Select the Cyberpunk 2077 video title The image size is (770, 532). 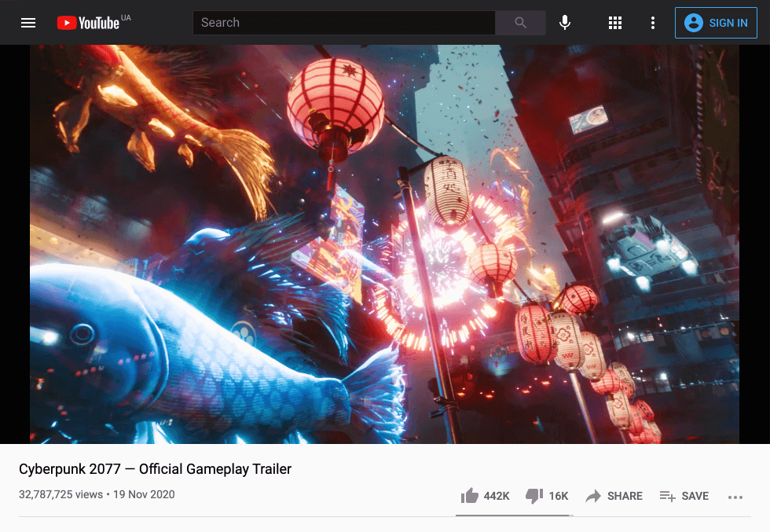(x=156, y=469)
